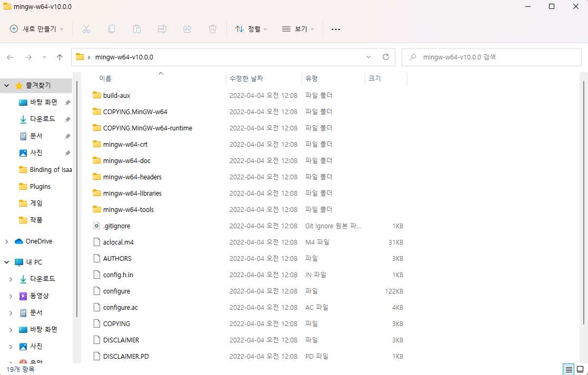Expand 동영상 under 내 PC
Image resolution: width=588 pixels, height=375 pixels.
click(x=11, y=296)
